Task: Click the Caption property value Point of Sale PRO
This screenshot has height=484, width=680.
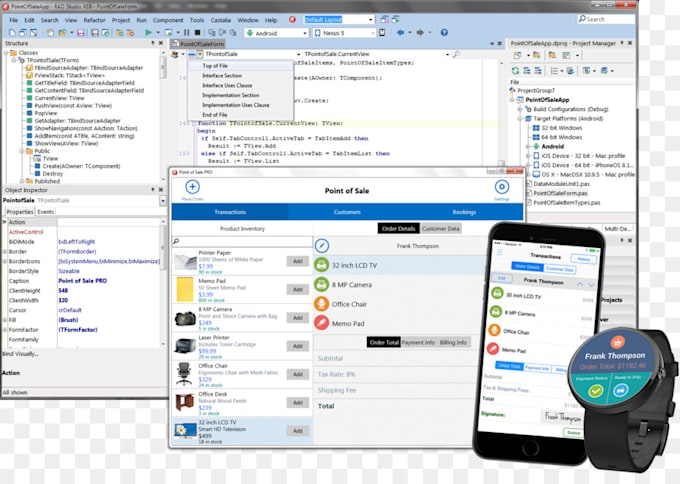Action: tap(82, 281)
